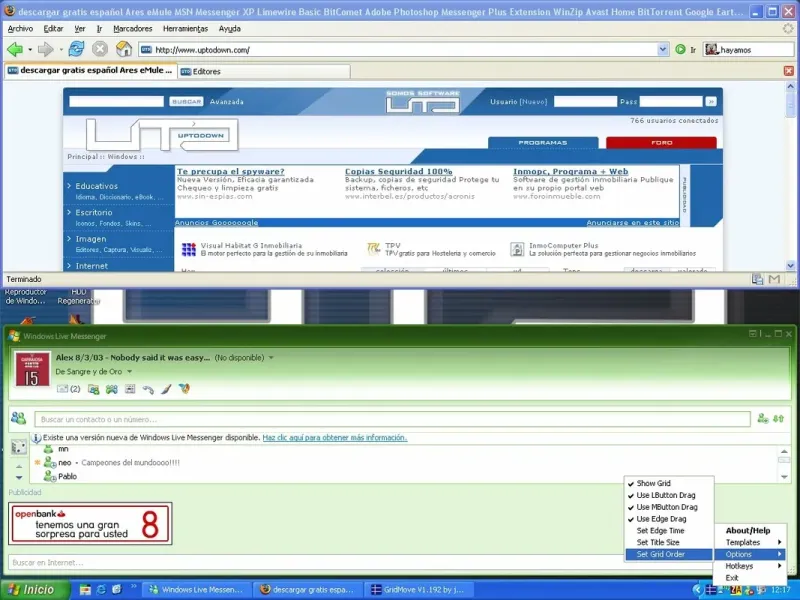Click the Messenger display picture thumbnail
Viewport: 800px width, 600px height.
33,369
